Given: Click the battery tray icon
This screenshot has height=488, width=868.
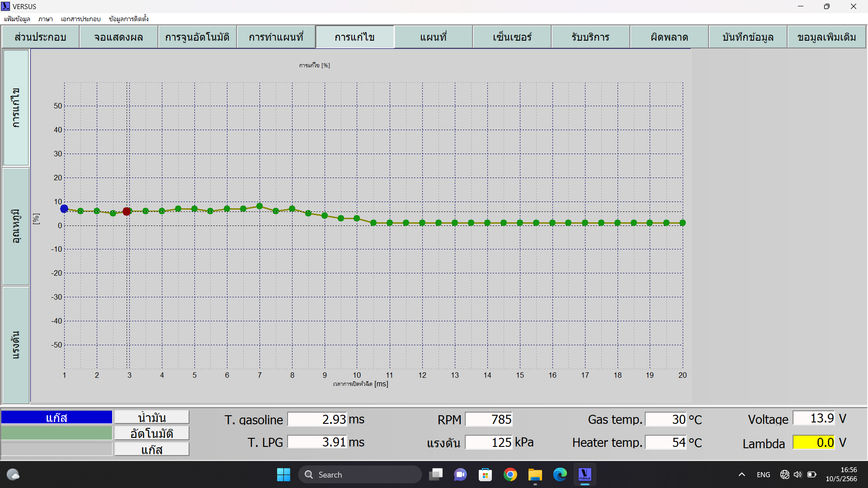Looking at the screenshot, I should [811, 474].
